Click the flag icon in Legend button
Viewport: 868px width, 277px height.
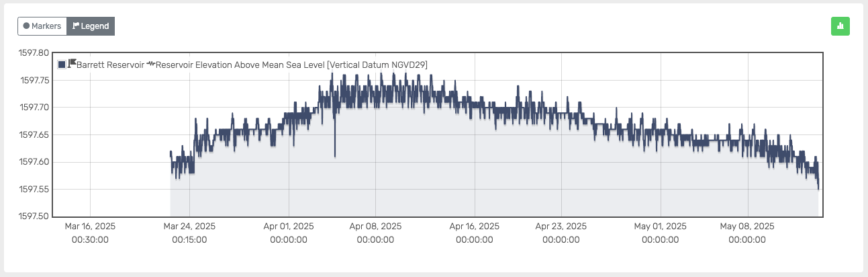[76, 26]
